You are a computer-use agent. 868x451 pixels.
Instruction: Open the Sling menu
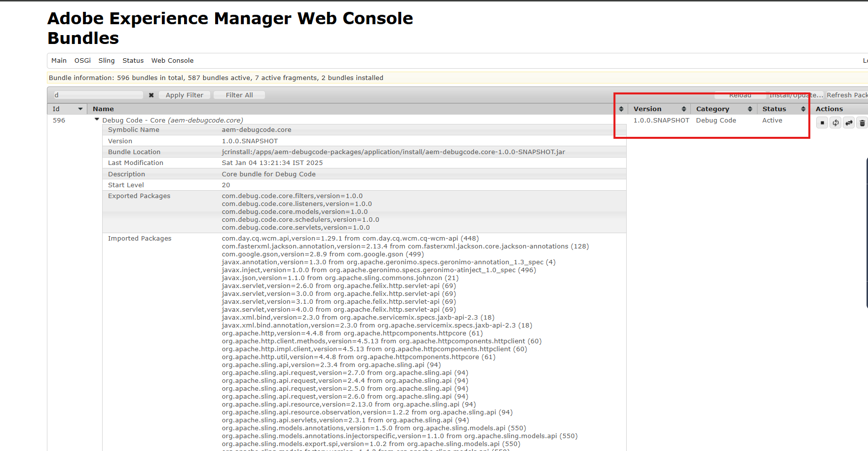point(106,61)
